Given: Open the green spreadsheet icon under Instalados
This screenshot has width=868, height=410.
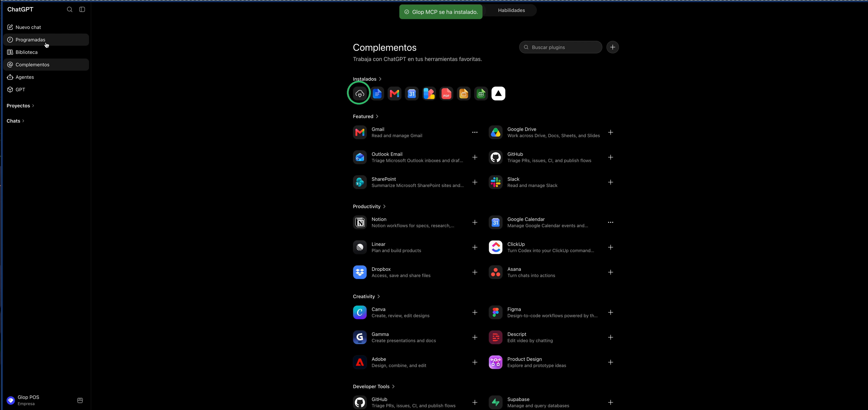Looking at the screenshot, I should (x=481, y=94).
